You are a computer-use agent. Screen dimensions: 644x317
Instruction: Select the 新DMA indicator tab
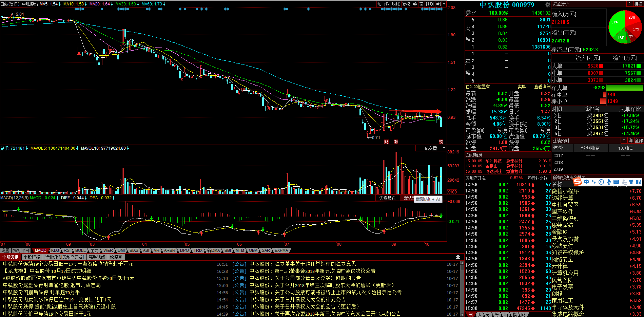tap(213, 250)
